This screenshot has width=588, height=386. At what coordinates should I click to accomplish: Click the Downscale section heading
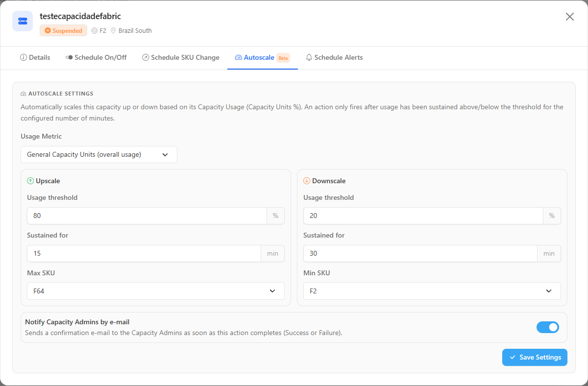pos(329,181)
